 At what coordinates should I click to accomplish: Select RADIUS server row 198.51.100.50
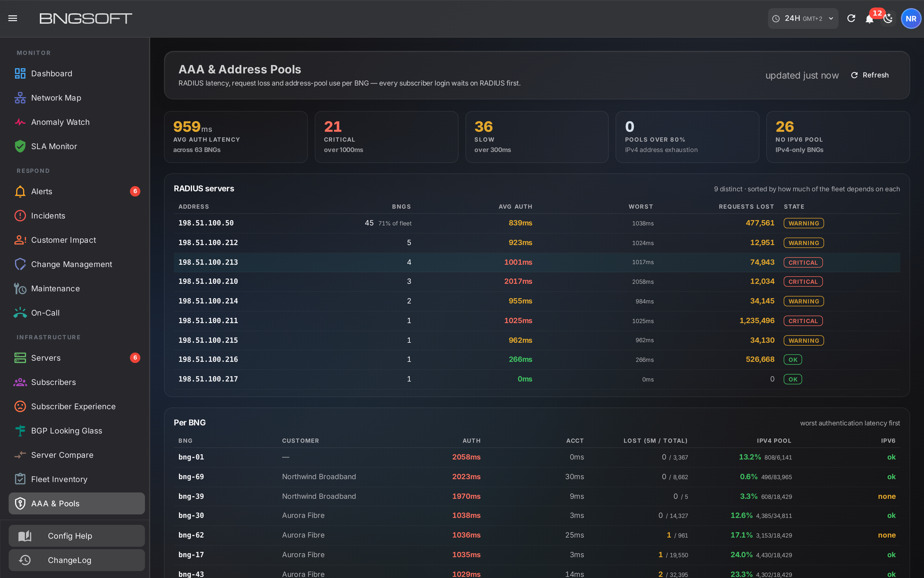click(x=536, y=223)
